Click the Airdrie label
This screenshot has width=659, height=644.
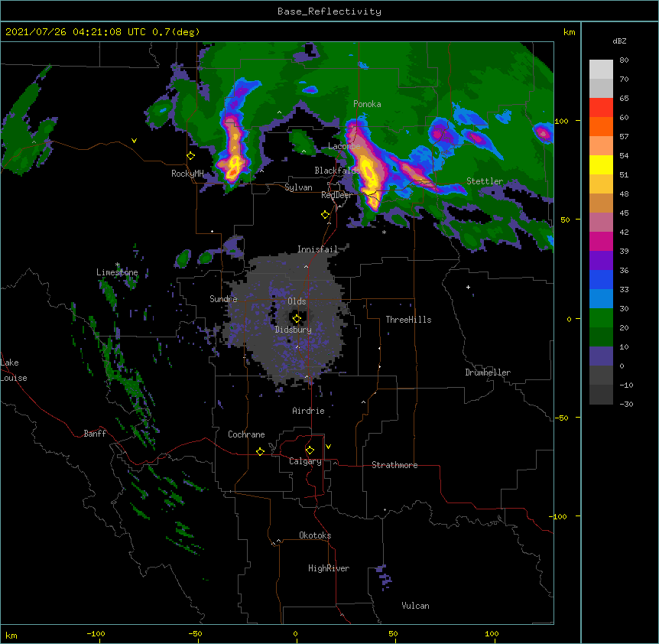click(x=309, y=411)
